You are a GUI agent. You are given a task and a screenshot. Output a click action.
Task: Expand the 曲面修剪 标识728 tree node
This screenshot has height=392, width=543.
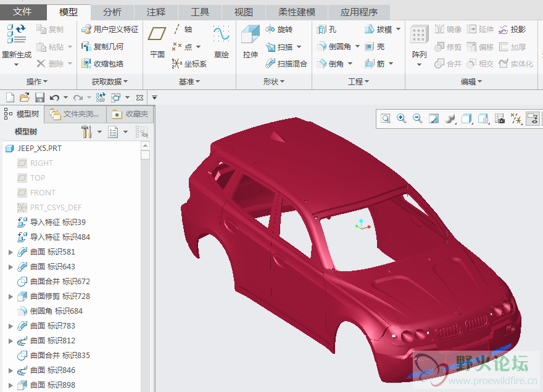(10, 296)
